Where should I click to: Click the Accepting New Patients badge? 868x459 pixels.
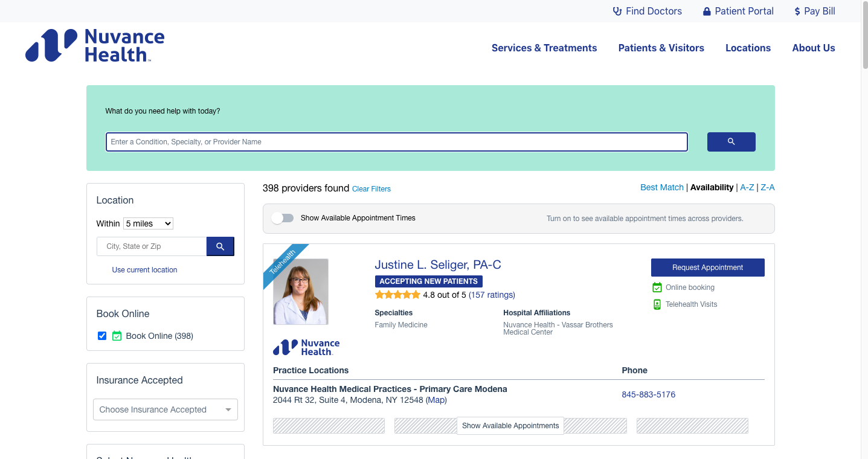tap(429, 281)
